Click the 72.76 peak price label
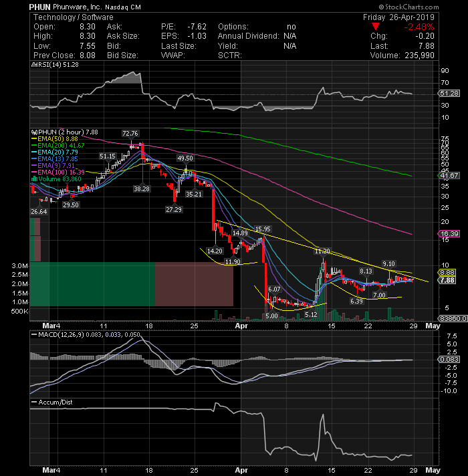 (x=130, y=133)
